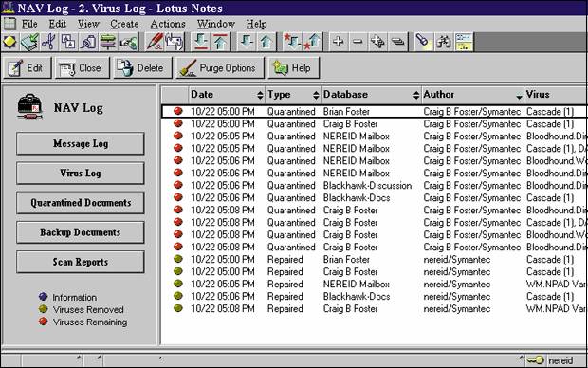The height and width of the screenshot is (368, 588).
Task: Click the Close action button
Action: coord(83,68)
